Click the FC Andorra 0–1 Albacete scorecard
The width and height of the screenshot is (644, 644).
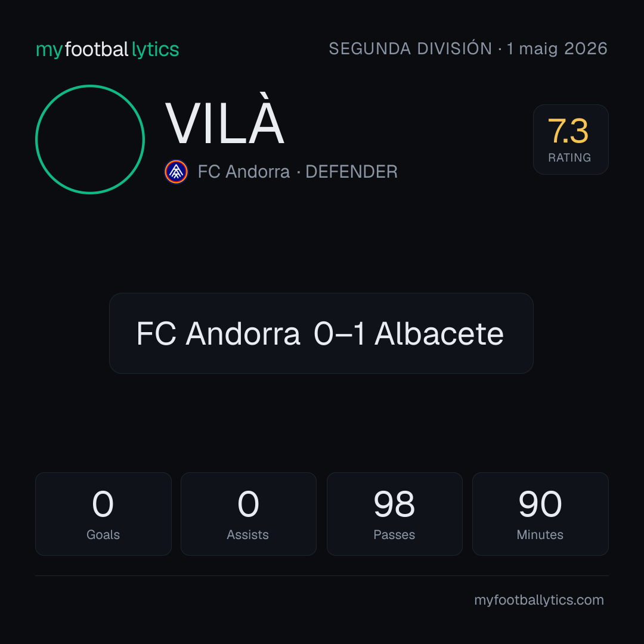point(321,333)
